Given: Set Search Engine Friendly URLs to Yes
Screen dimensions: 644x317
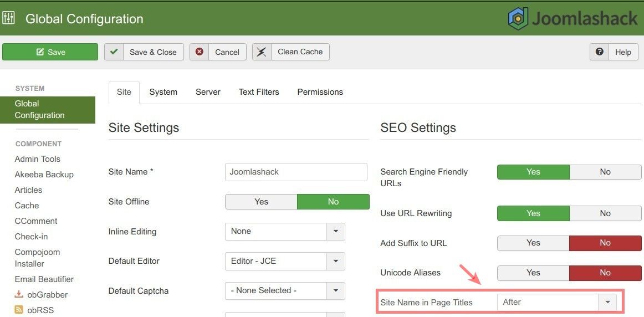Looking at the screenshot, I should 533,172.
